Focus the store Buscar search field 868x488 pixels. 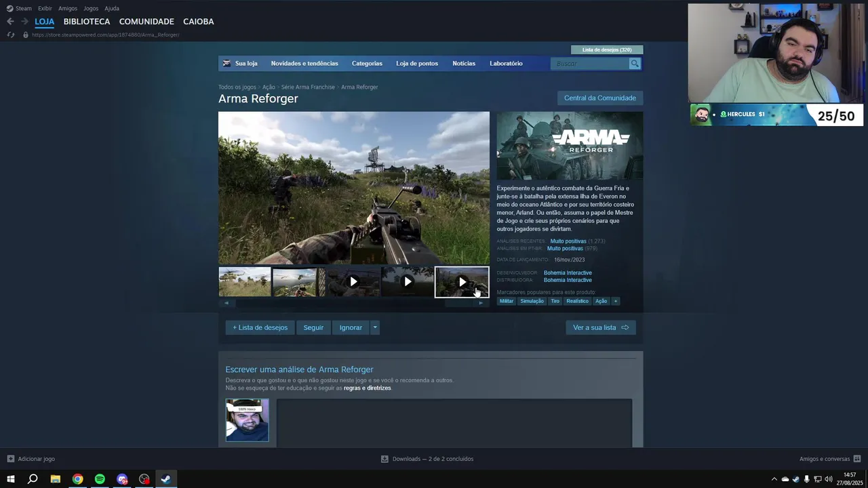click(x=590, y=64)
